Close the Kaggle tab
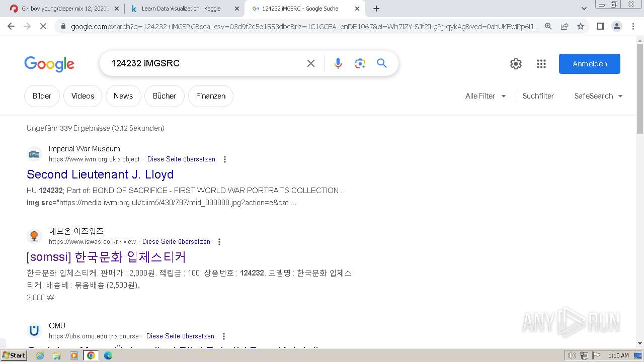 [237, 9]
